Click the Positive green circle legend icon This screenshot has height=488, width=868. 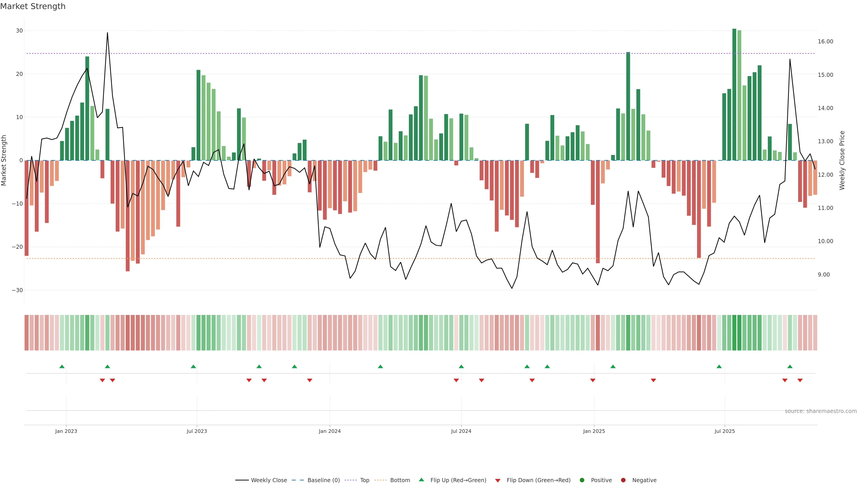[x=582, y=480]
